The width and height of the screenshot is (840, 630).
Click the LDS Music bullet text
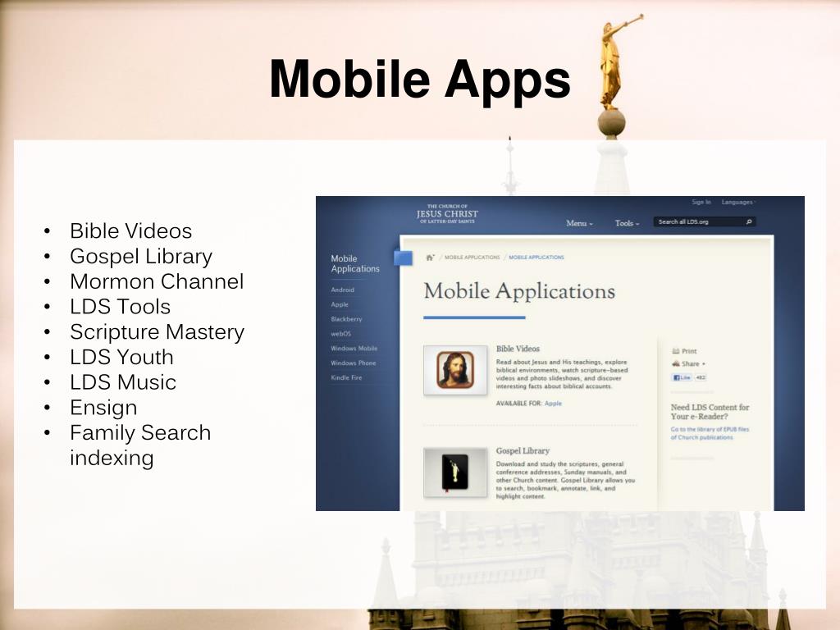123,382
